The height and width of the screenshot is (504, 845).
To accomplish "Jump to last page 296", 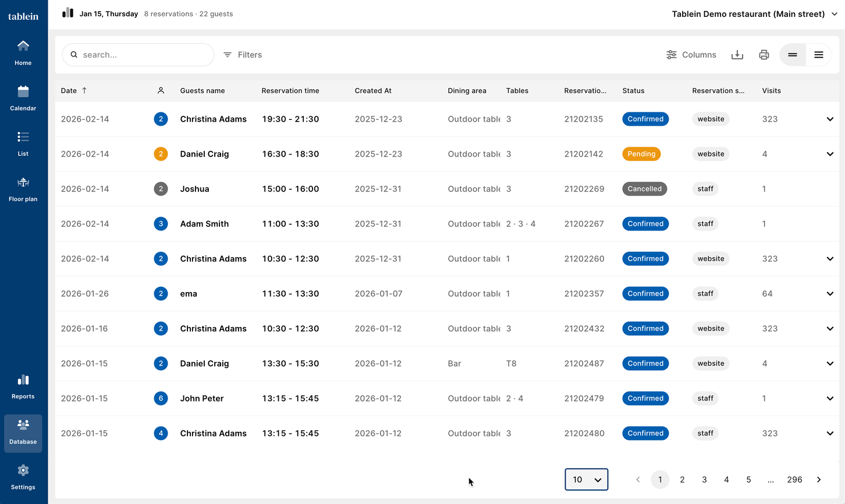I will coord(794,480).
